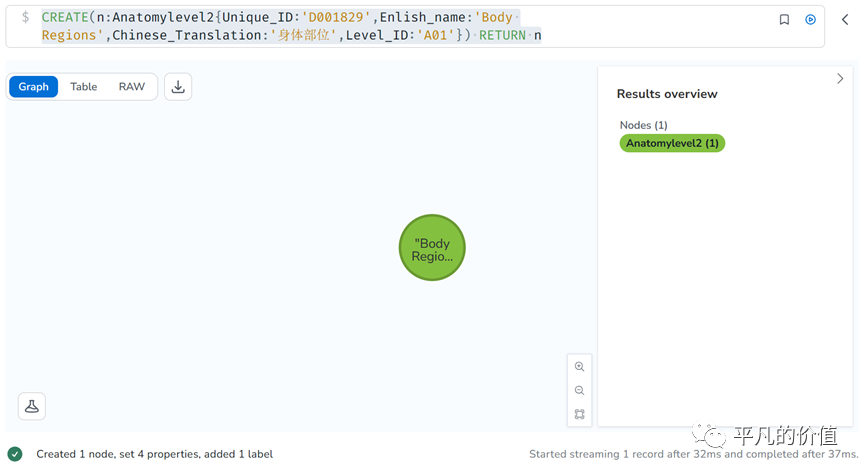
Task: Click the Nodes (1) heading
Action: (643, 125)
